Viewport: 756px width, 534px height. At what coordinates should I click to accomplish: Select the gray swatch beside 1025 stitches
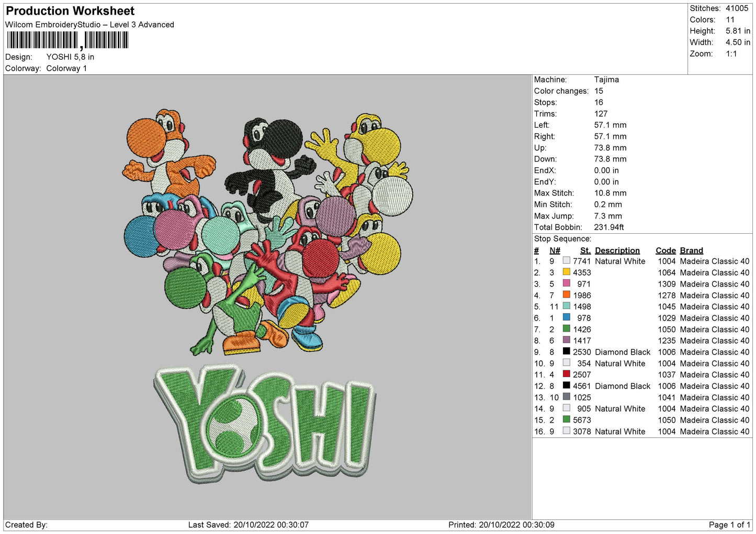tap(566, 396)
